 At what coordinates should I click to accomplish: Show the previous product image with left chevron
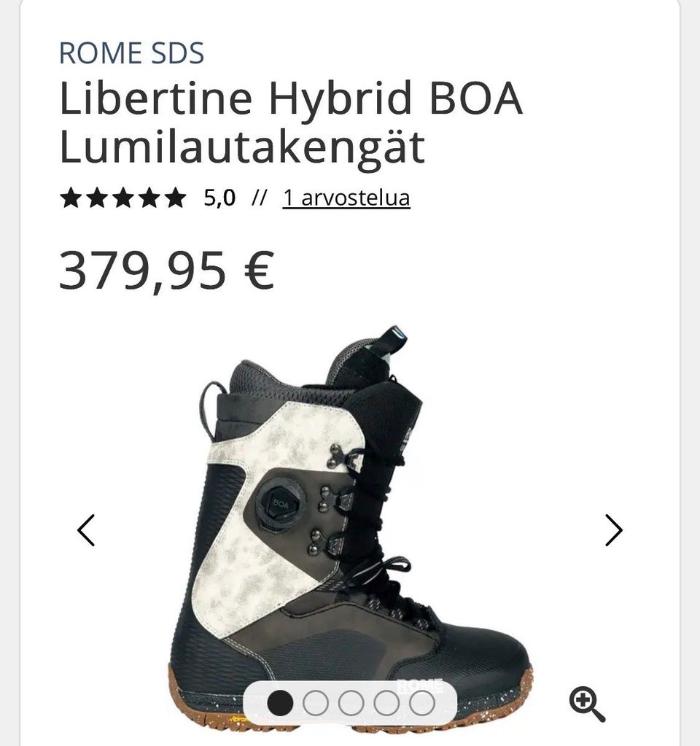(x=86, y=530)
